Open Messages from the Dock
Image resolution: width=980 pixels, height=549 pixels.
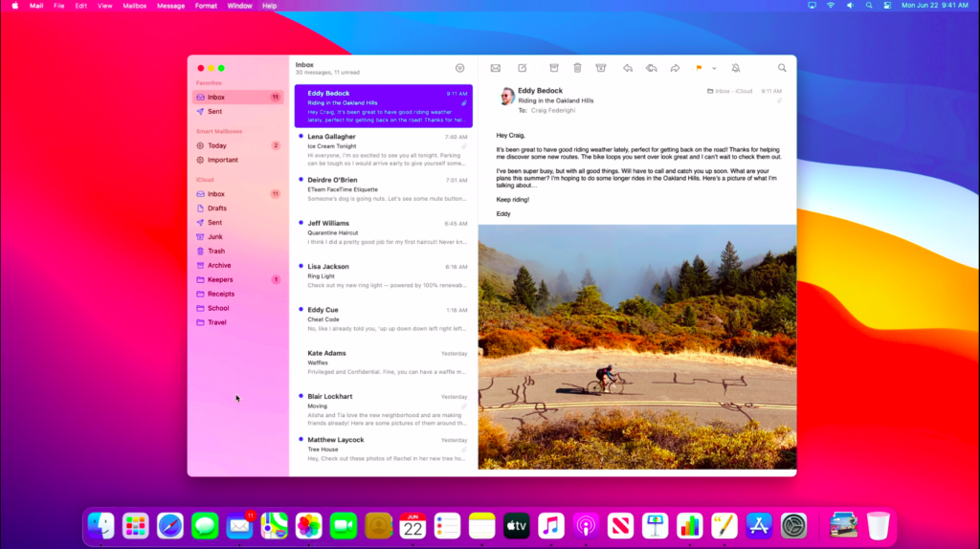[205, 526]
